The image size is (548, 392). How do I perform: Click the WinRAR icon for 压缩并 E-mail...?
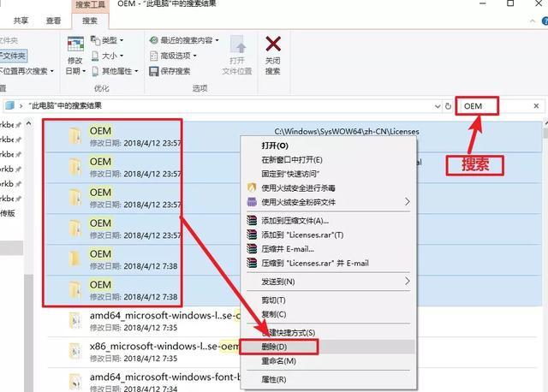coord(252,249)
